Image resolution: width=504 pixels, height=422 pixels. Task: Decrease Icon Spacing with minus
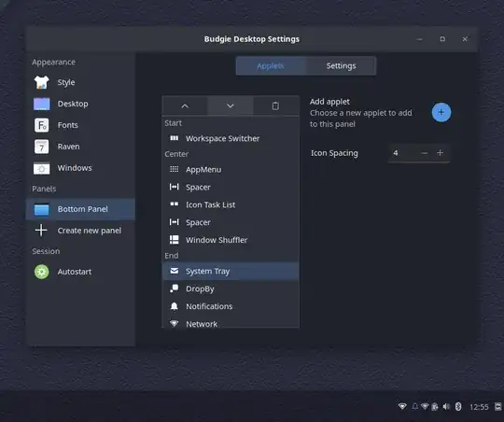[425, 153]
